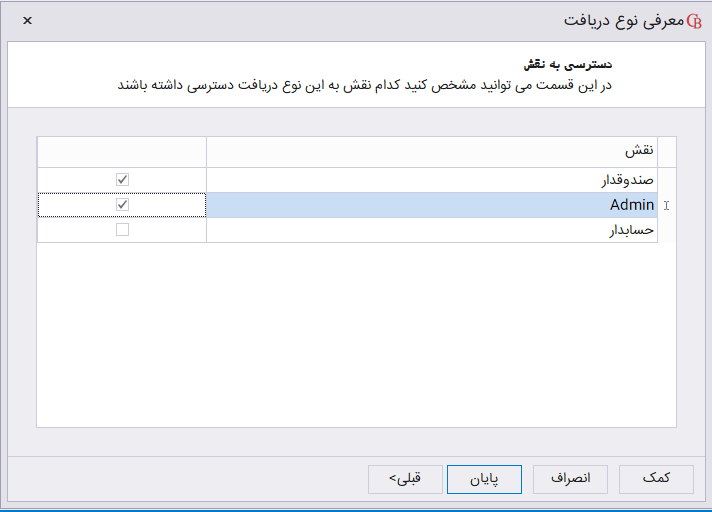Click the empty grid area below rows
The width and height of the screenshot is (712, 512).
point(350,330)
